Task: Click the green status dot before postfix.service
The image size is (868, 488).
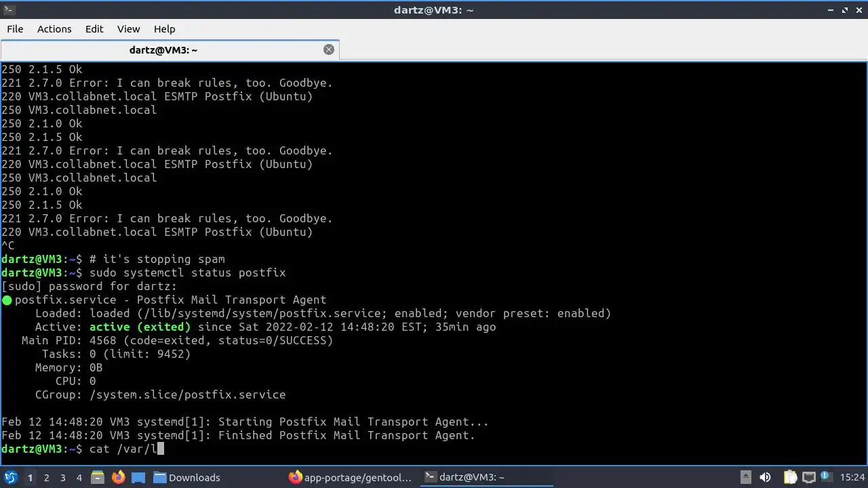Action: click(x=7, y=300)
